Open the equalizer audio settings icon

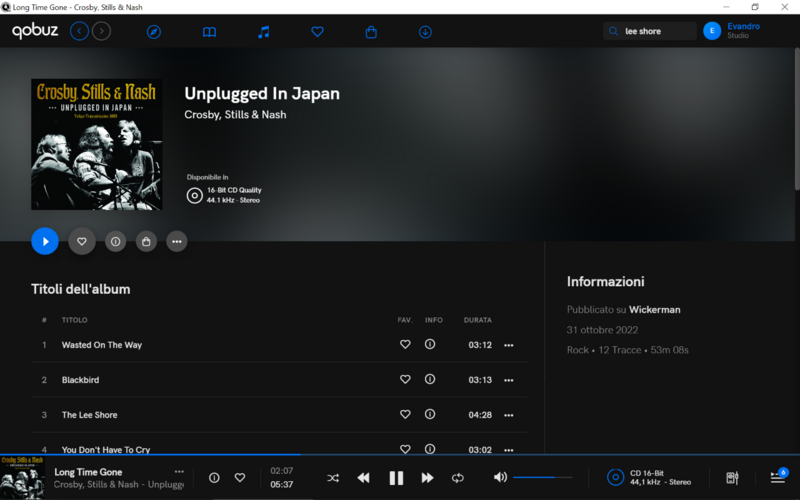[x=732, y=478]
